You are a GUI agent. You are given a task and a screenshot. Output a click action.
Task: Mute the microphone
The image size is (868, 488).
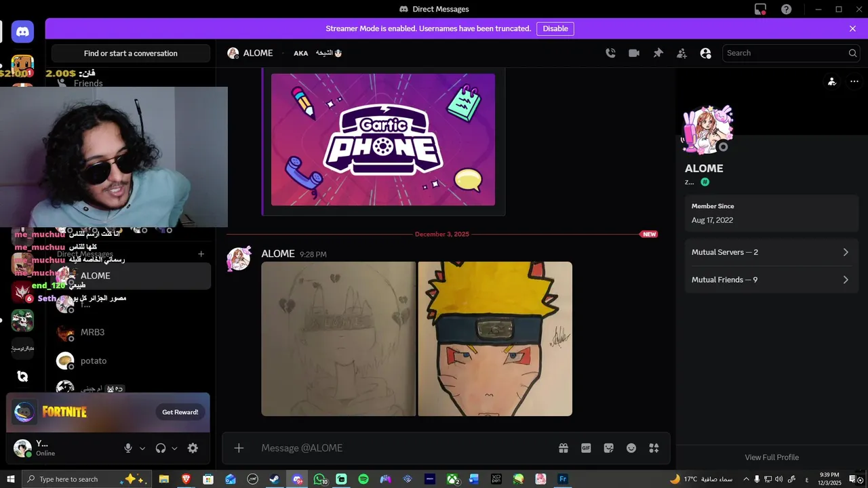coord(127,448)
